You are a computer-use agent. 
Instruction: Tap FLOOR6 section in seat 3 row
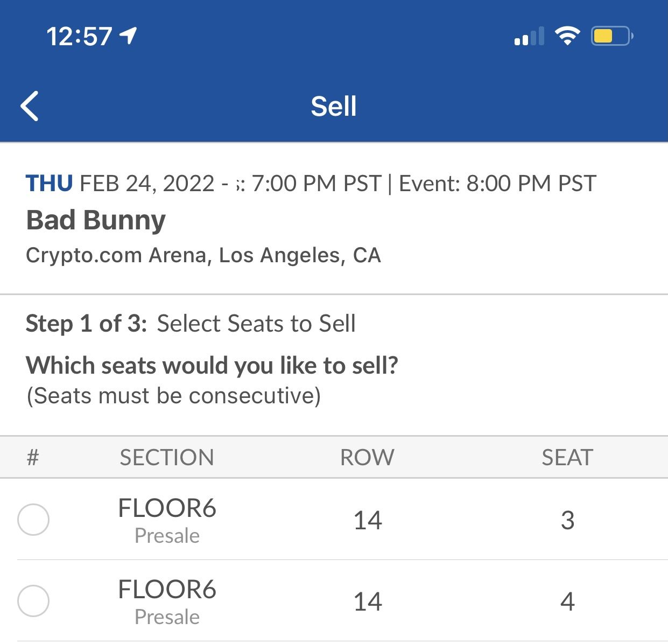click(x=167, y=509)
